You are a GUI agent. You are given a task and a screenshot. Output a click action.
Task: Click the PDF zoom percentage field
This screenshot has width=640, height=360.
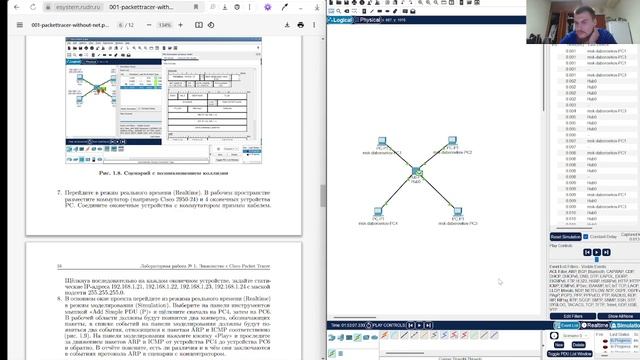(x=165, y=25)
